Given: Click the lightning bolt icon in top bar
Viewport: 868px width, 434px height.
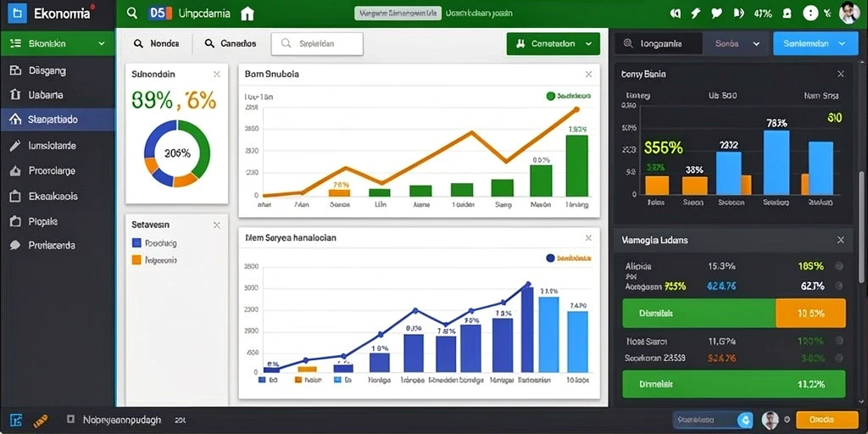Looking at the screenshot, I should (696, 14).
